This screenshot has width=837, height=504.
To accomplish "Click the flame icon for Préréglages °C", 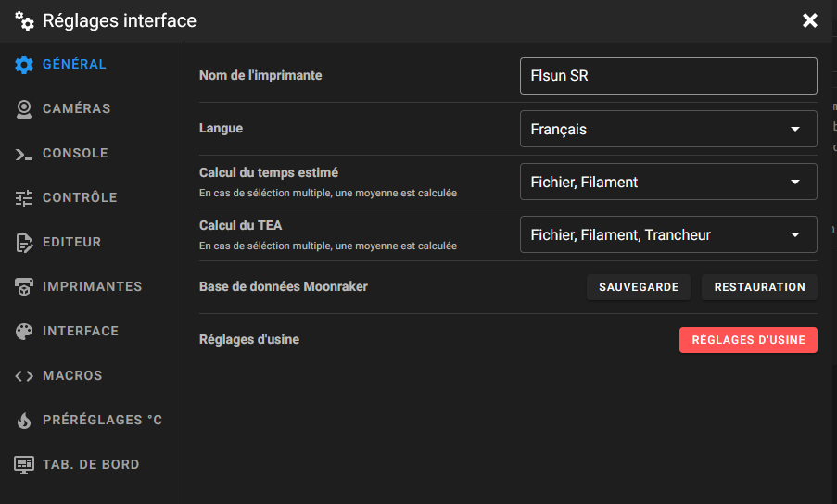I will 24,421.
